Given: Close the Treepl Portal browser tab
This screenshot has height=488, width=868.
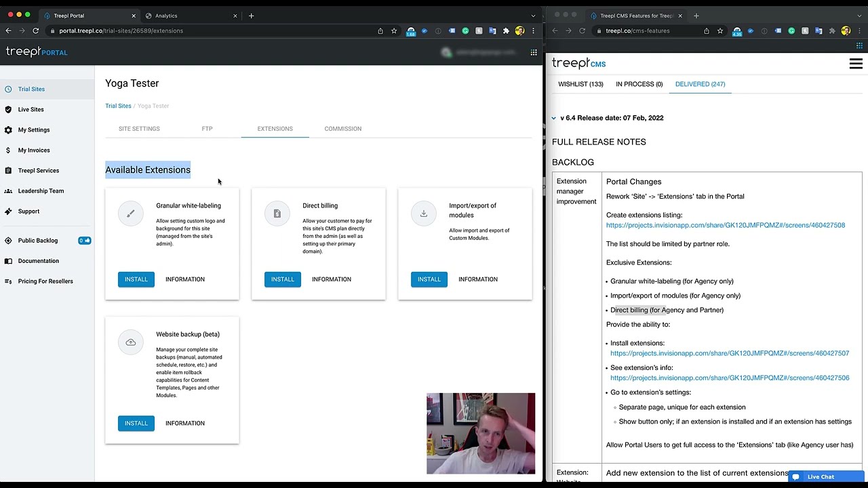Looking at the screenshot, I should 134,16.
